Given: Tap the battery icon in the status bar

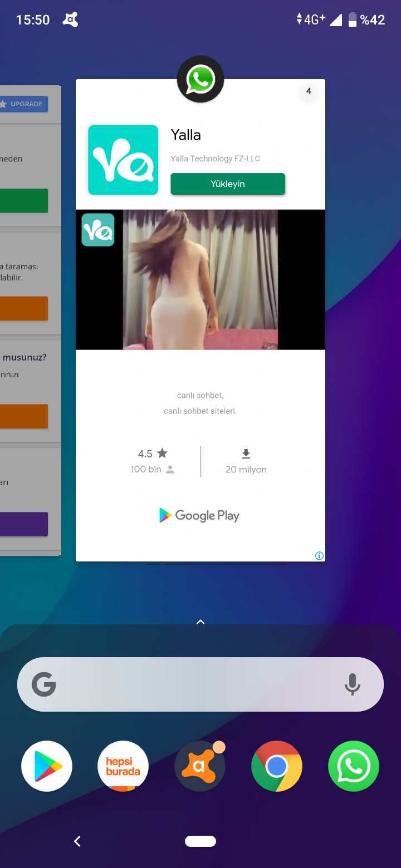Looking at the screenshot, I should coord(352,20).
